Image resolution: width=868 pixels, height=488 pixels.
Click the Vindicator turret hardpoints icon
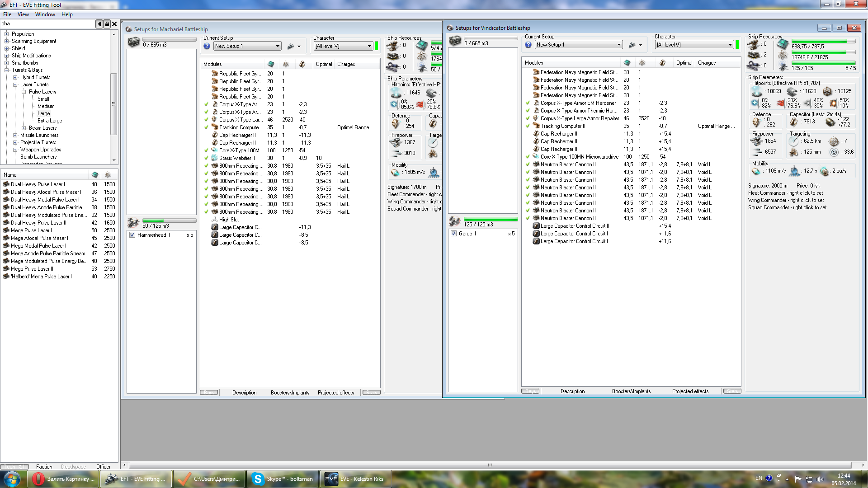(753, 44)
